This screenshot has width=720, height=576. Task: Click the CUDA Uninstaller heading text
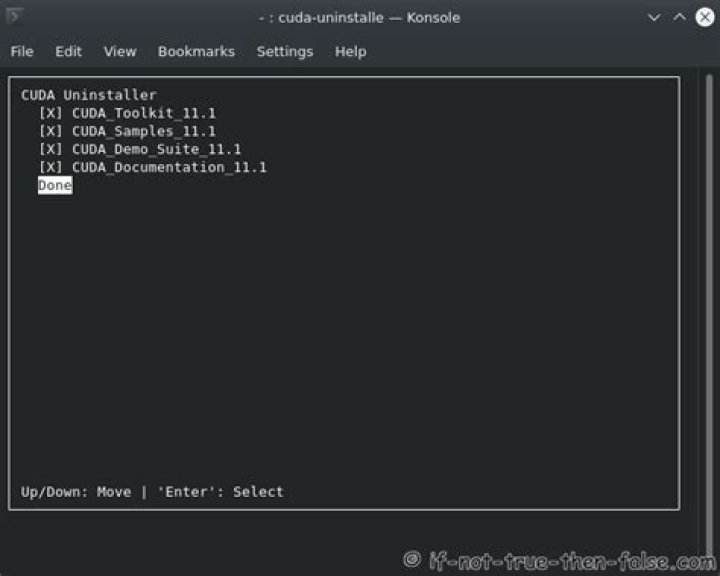pos(89,95)
